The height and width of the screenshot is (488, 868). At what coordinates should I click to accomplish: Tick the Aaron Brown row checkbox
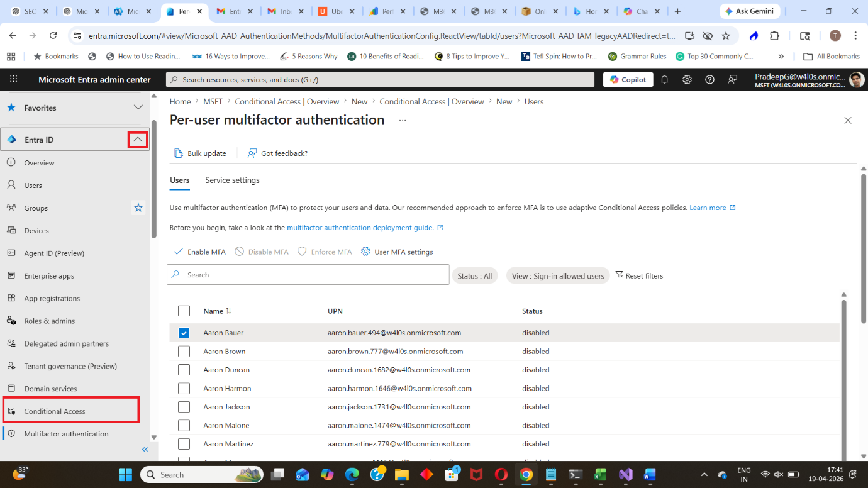click(184, 352)
